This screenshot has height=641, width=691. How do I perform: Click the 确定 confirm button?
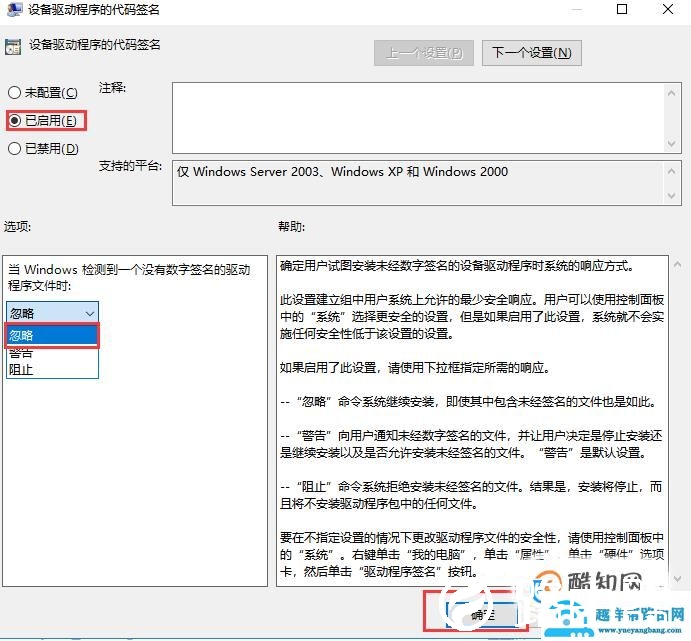tap(482, 614)
